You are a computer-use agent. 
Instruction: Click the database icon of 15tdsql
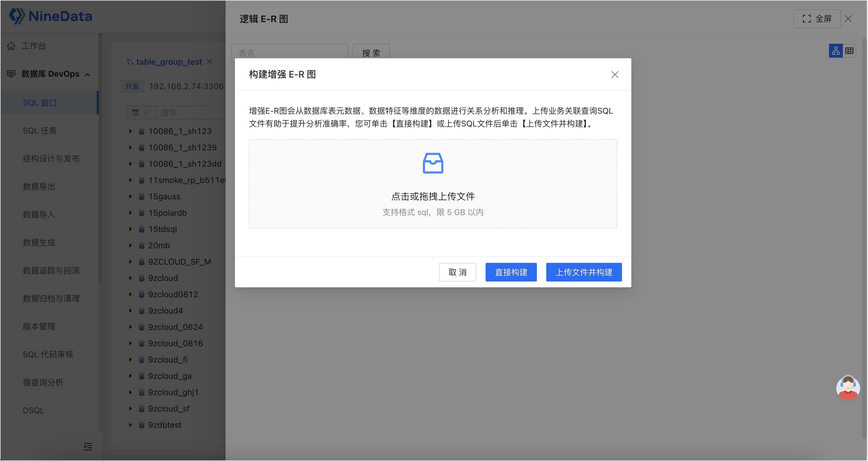click(x=142, y=229)
